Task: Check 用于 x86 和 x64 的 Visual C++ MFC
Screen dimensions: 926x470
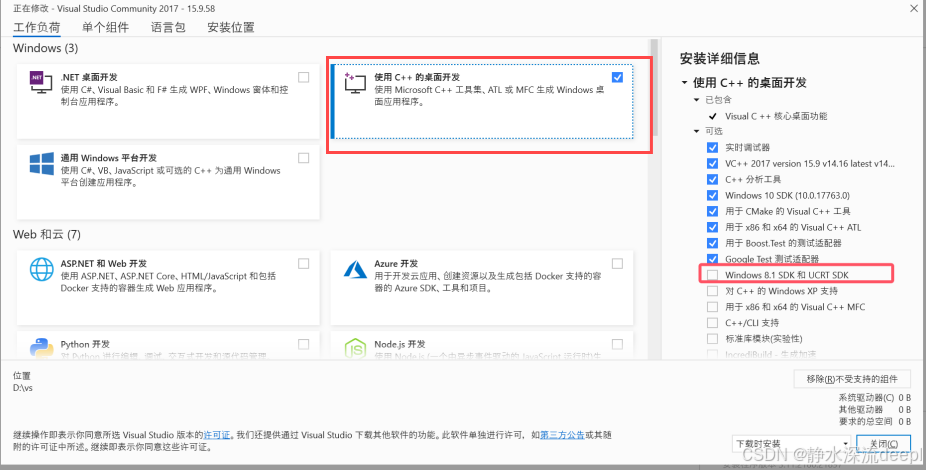Action: tap(713, 307)
